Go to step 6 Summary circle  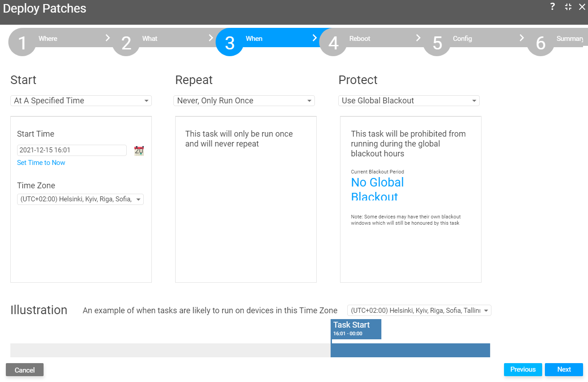pos(541,42)
